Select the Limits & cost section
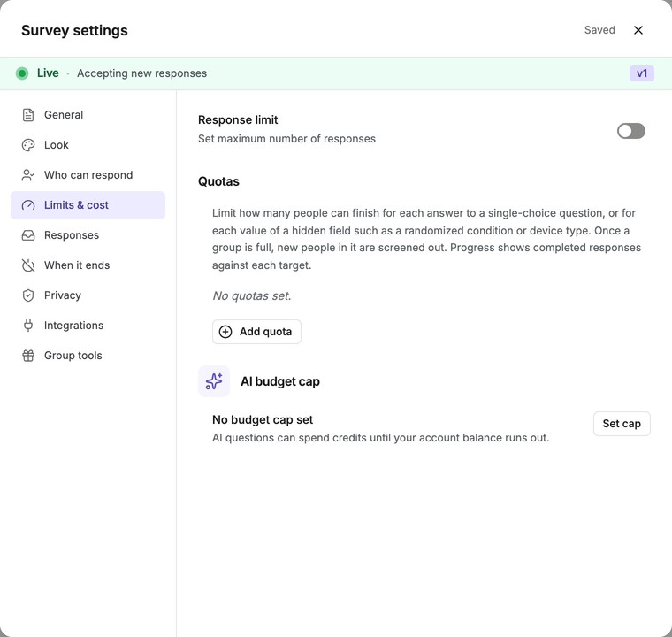Screen dimensions: 672x637 [x=88, y=205]
